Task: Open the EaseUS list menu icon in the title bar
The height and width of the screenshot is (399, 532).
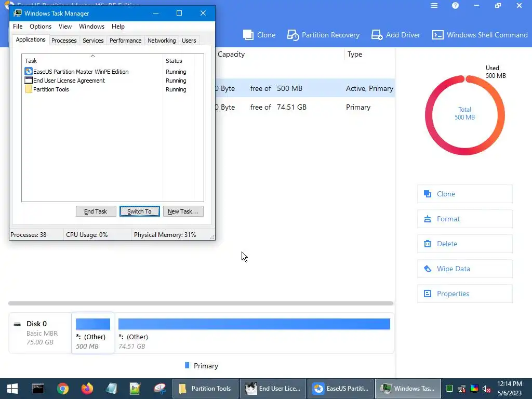Action: [x=434, y=5]
